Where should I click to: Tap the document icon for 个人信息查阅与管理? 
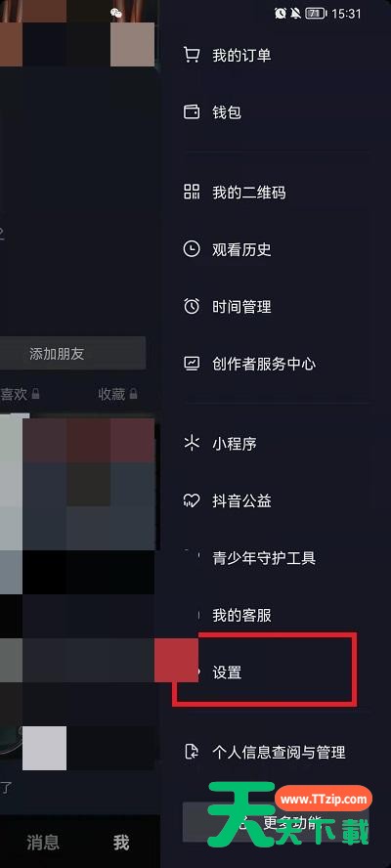[191, 752]
